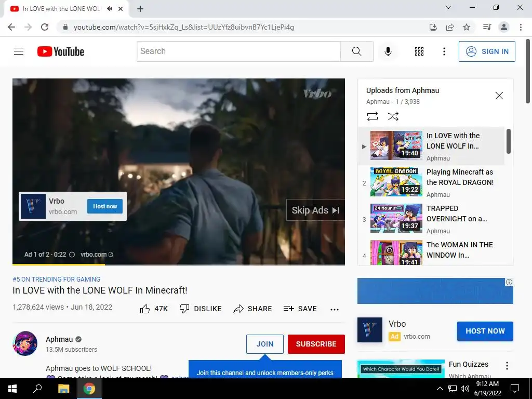
Task: Open vrbo.com link in player
Action: pos(96,255)
